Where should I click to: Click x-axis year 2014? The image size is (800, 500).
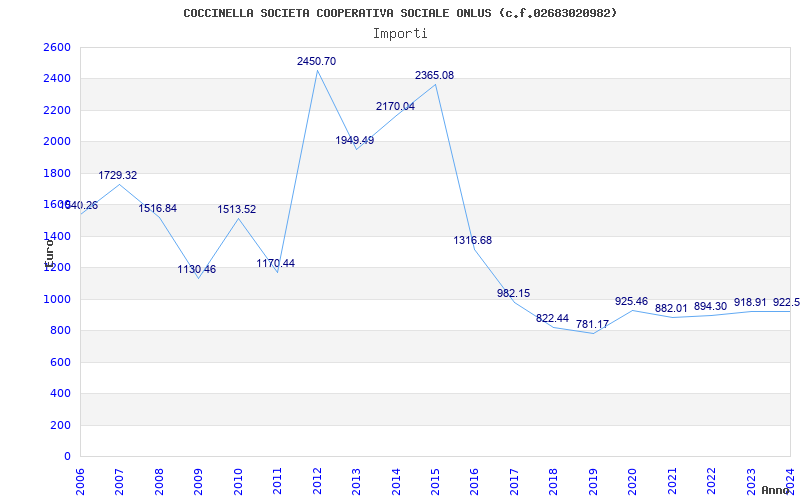pyautogui.click(x=396, y=482)
